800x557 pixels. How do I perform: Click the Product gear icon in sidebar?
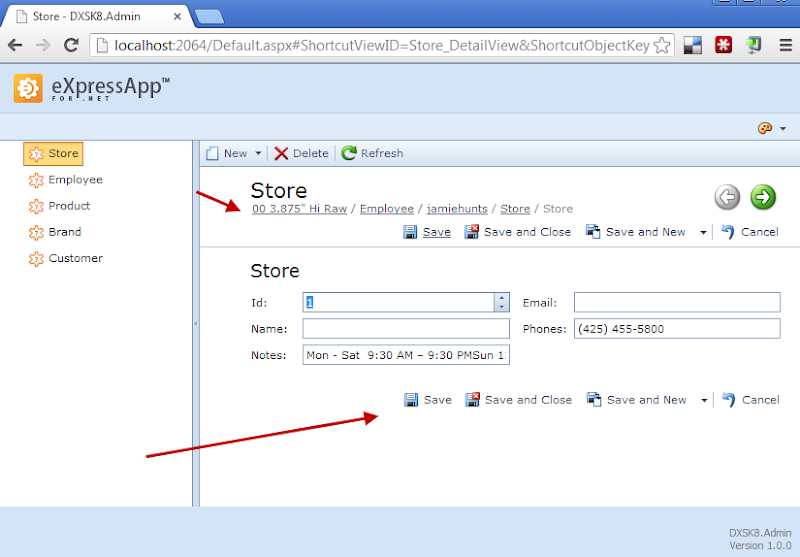[36, 206]
